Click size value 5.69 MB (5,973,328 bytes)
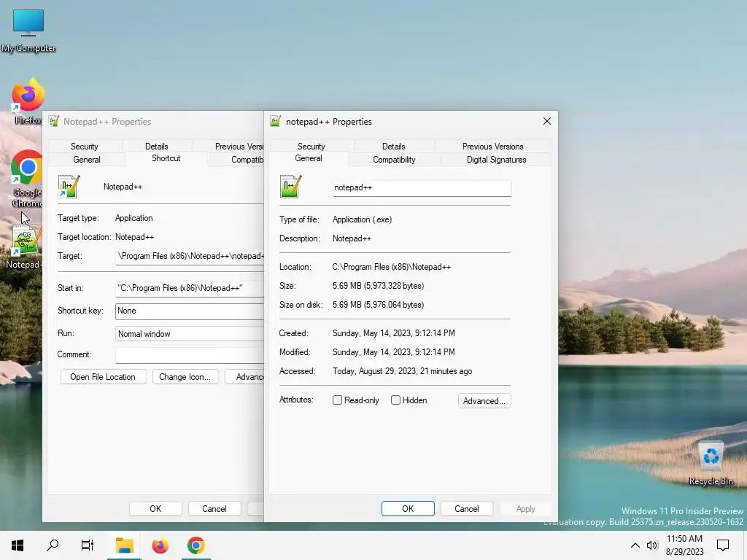The height and width of the screenshot is (560, 747). click(379, 286)
